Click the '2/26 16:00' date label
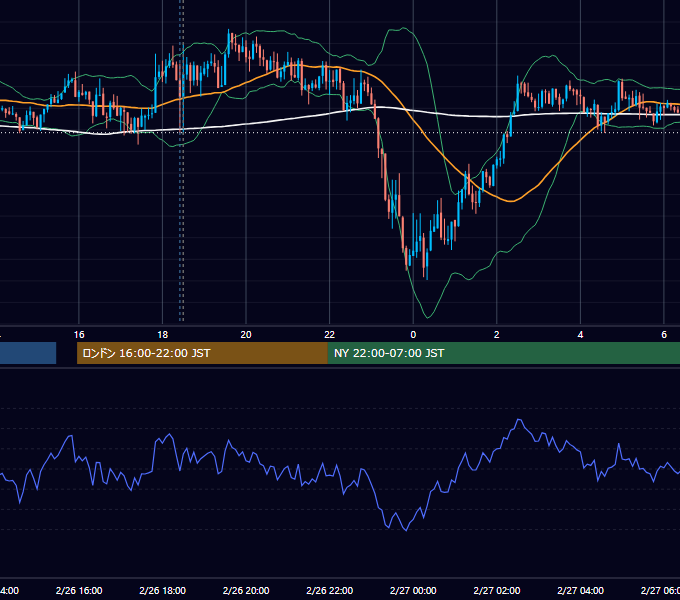680x600 pixels. click(x=79, y=590)
